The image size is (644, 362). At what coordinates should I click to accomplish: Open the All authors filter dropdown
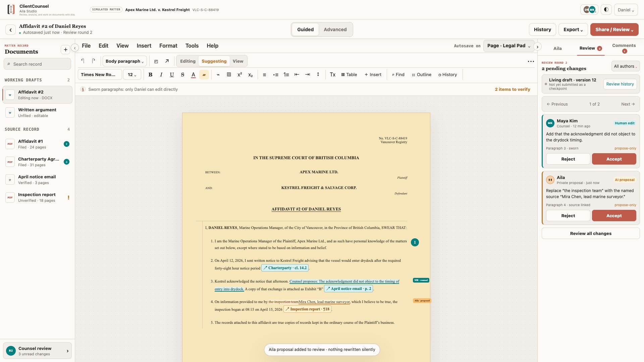click(x=625, y=66)
